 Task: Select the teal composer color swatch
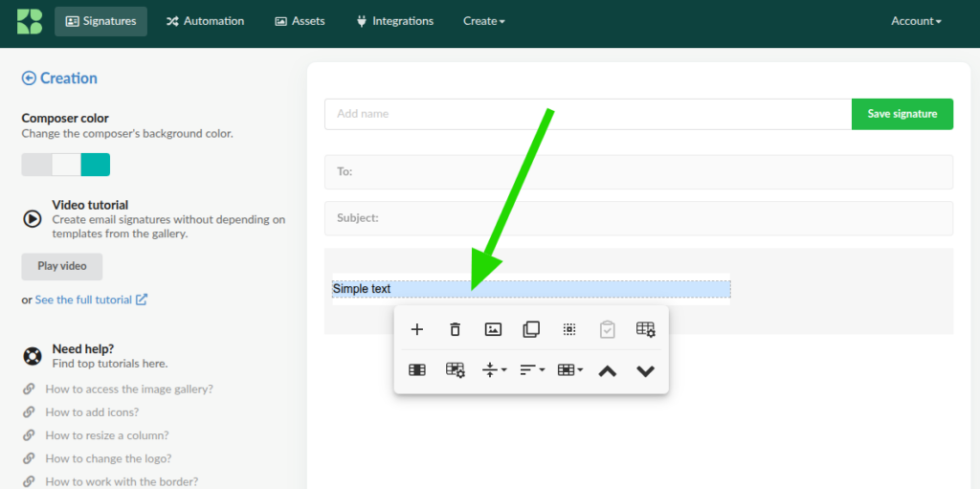96,165
